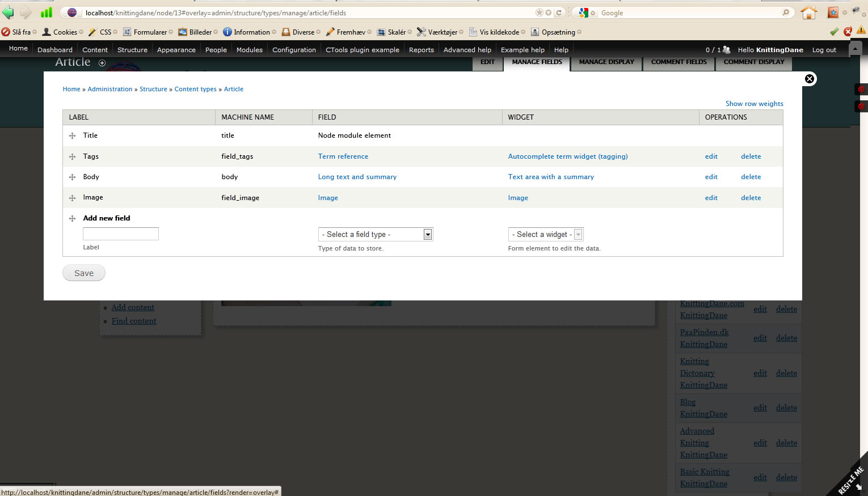Click the new field Label text box

tap(121, 234)
